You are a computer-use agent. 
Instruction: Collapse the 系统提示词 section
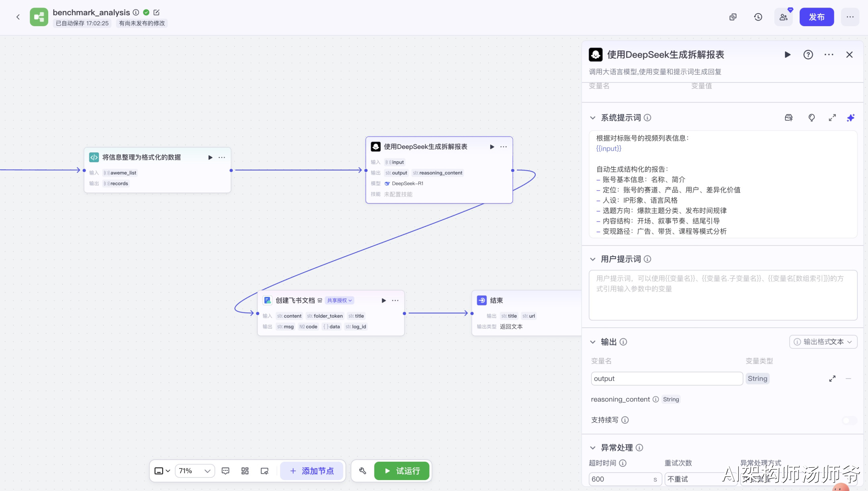[x=592, y=118]
